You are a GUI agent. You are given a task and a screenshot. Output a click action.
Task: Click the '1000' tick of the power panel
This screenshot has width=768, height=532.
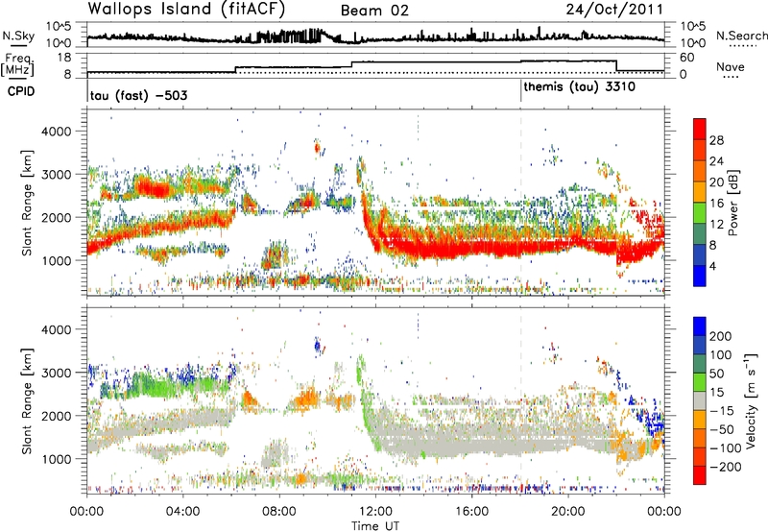56,260
